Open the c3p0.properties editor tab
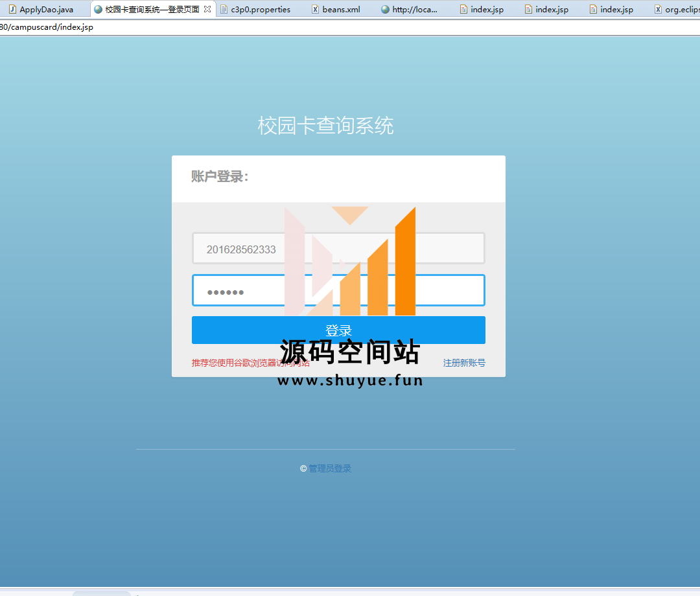 click(x=261, y=10)
